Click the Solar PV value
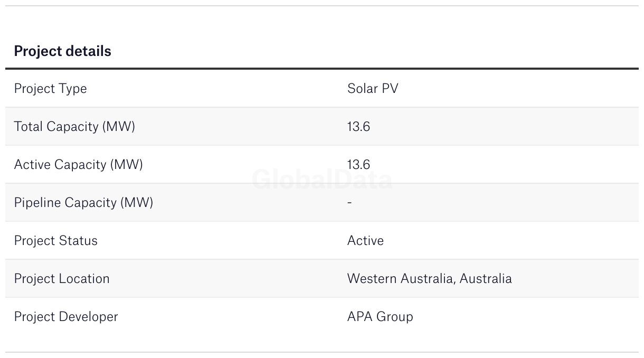Image resolution: width=644 pixels, height=358 pixels. (x=372, y=88)
